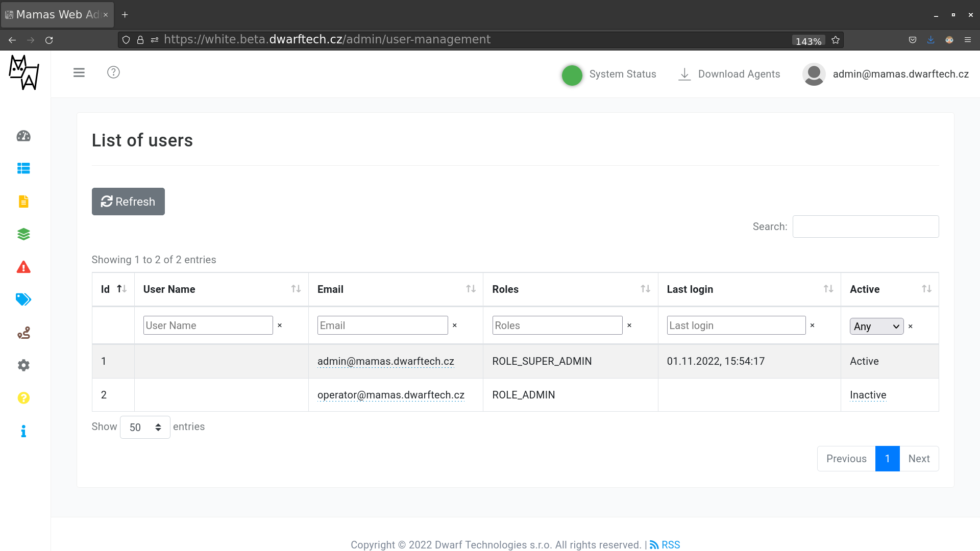This screenshot has width=980, height=551.
Task: Open the yellow document sidebar icon
Action: (23, 202)
